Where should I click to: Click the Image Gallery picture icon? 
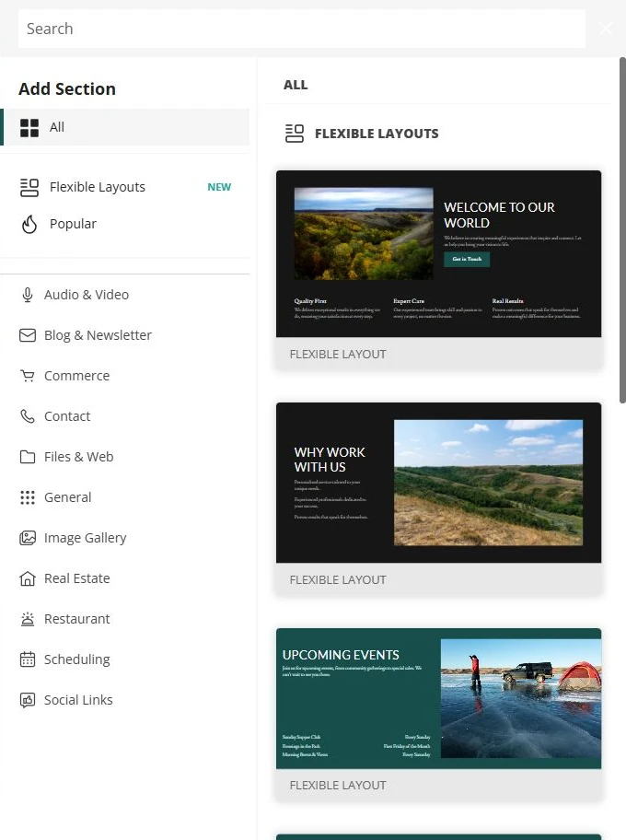(x=28, y=538)
